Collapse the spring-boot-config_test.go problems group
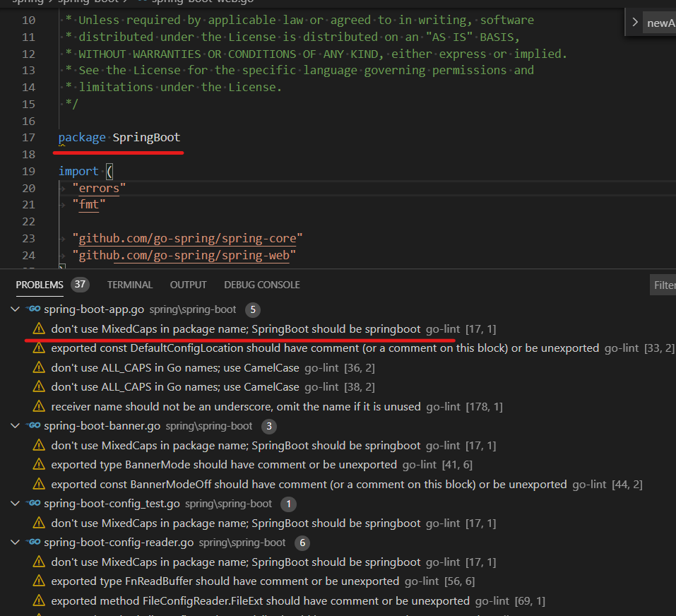This screenshot has width=676, height=616. 15,503
